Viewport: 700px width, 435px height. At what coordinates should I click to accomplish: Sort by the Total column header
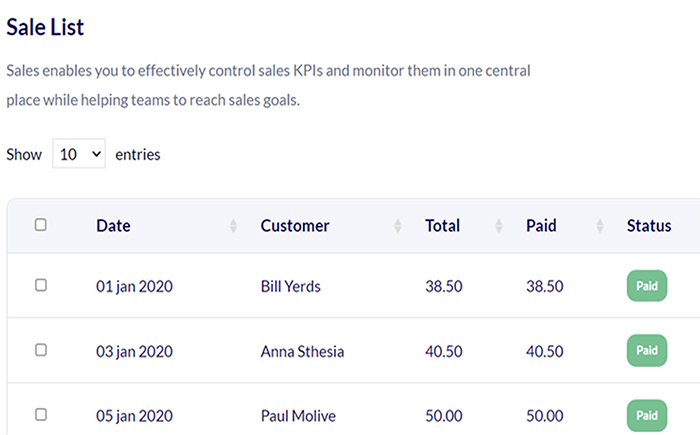point(442,226)
